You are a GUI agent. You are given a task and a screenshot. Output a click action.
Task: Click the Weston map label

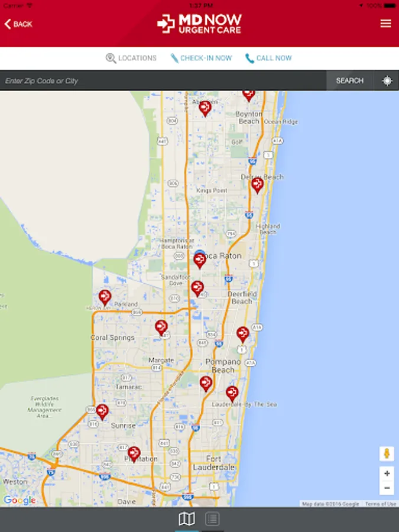(x=15, y=482)
